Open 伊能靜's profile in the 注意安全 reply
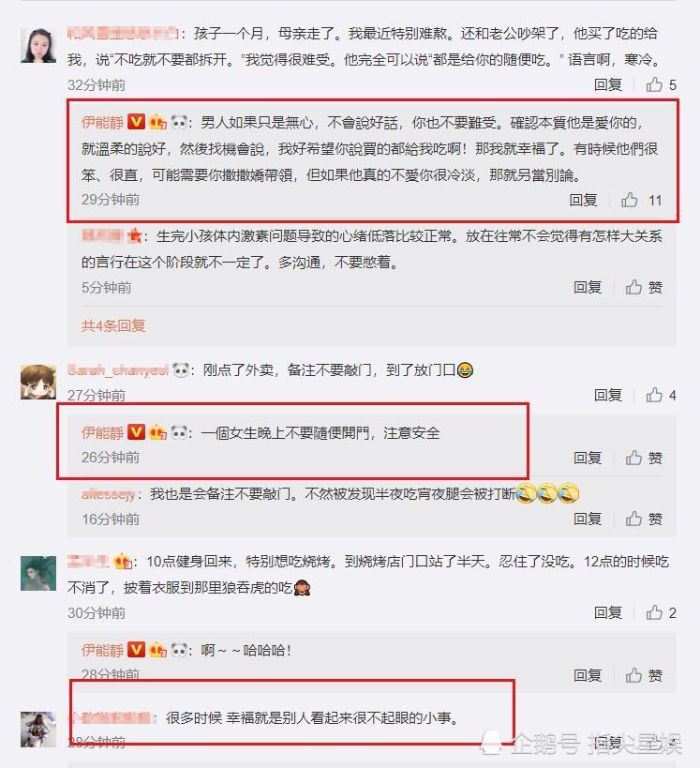This screenshot has width=700, height=768. coord(102,433)
